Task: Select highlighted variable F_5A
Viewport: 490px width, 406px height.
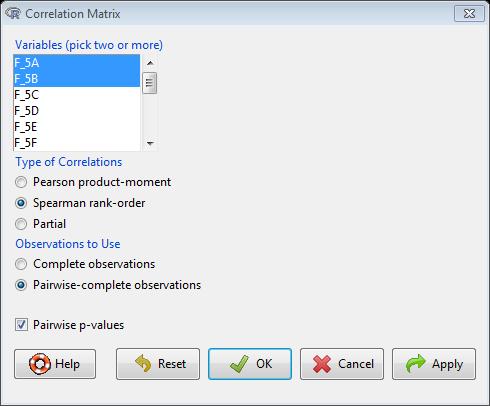Action: point(77,63)
